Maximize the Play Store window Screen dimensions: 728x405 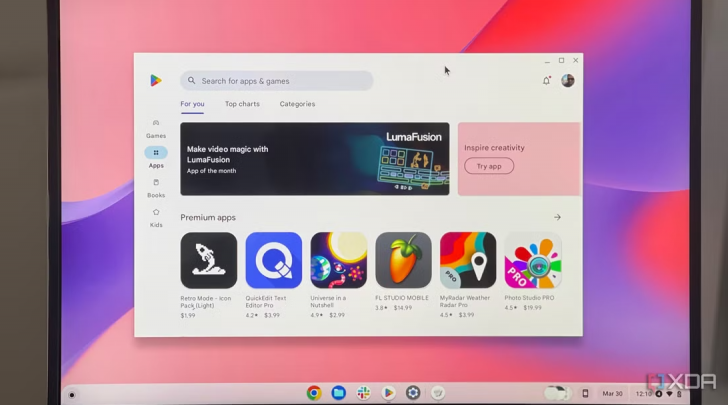pyautogui.click(x=561, y=60)
